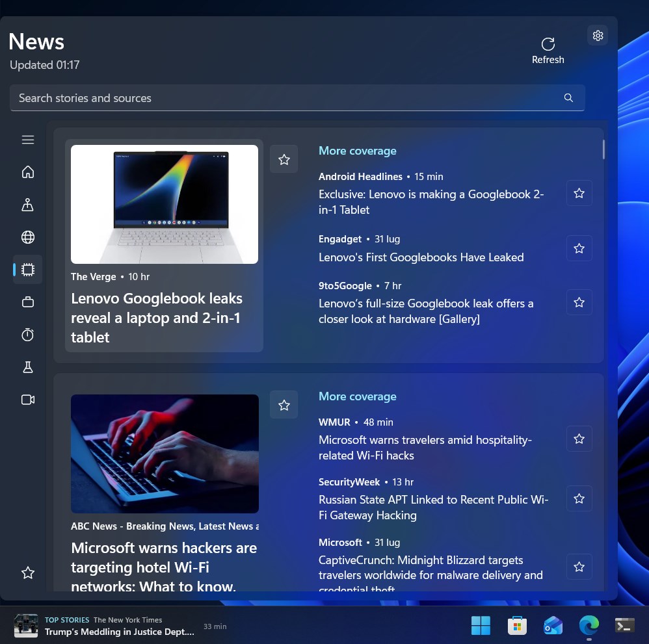
Task: Refresh the news feed
Action: [x=548, y=51]
